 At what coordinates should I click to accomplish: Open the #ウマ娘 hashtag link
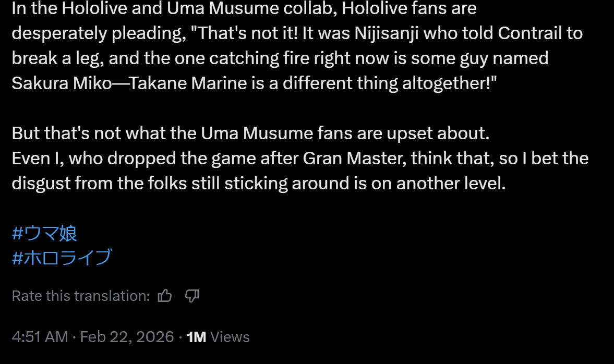pyautogui.click(x=44, y=233)
